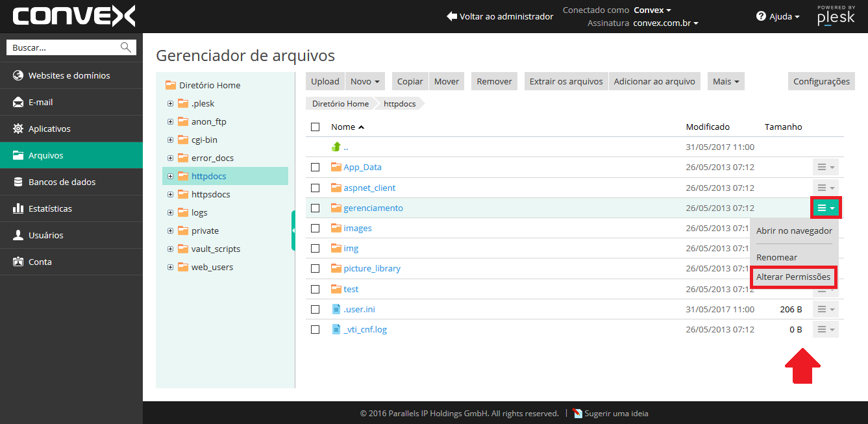Check the picture_library row checkbox

click(316, 268)
